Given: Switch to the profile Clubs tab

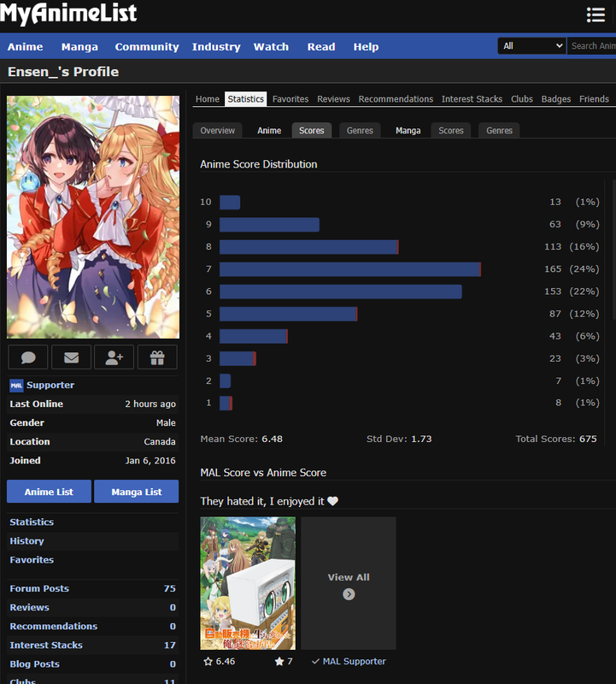Looking at the screenshot, I should [x=522, y=99].
